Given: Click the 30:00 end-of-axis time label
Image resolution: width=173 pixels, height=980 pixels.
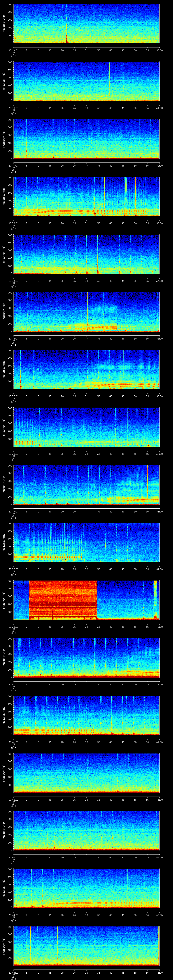Looking at the screenshot, I should pos(159,50).
